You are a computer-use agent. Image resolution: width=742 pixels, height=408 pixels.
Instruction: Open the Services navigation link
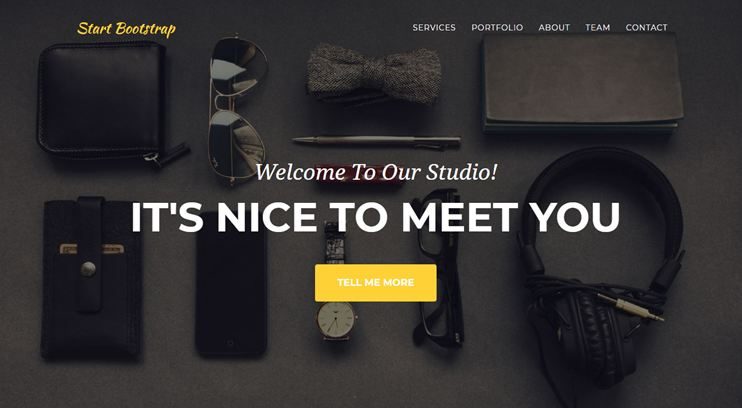click(434, 27)
